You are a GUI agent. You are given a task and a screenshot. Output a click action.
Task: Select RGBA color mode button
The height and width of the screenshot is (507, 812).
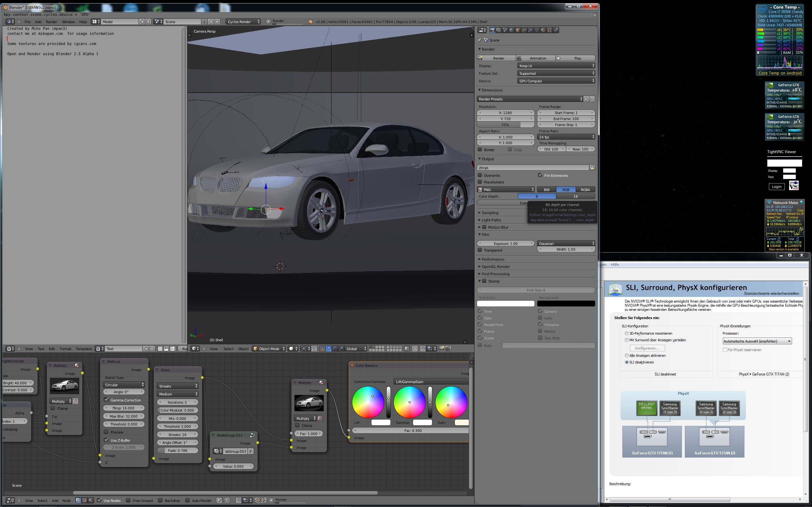point(585,190)
